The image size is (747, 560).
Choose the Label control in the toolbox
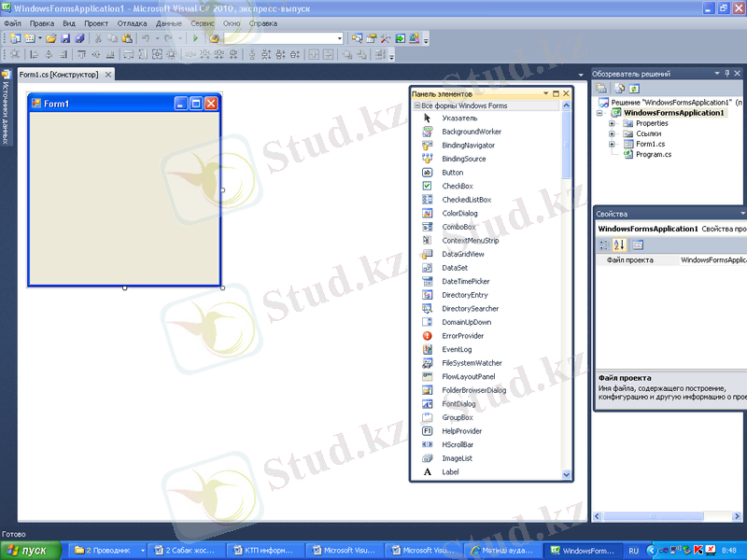tap(450, 472)
